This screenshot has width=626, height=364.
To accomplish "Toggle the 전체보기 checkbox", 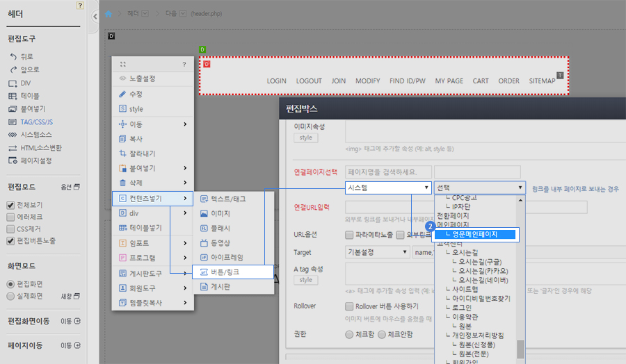I will point(10,205).
